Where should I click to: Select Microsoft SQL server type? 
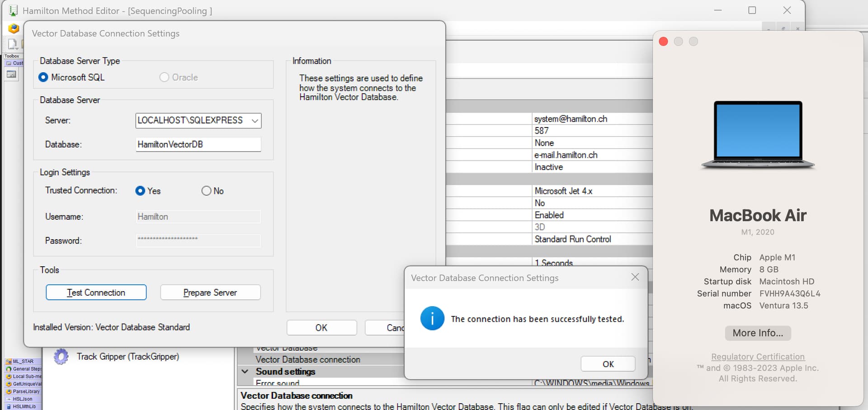[43, 77]
